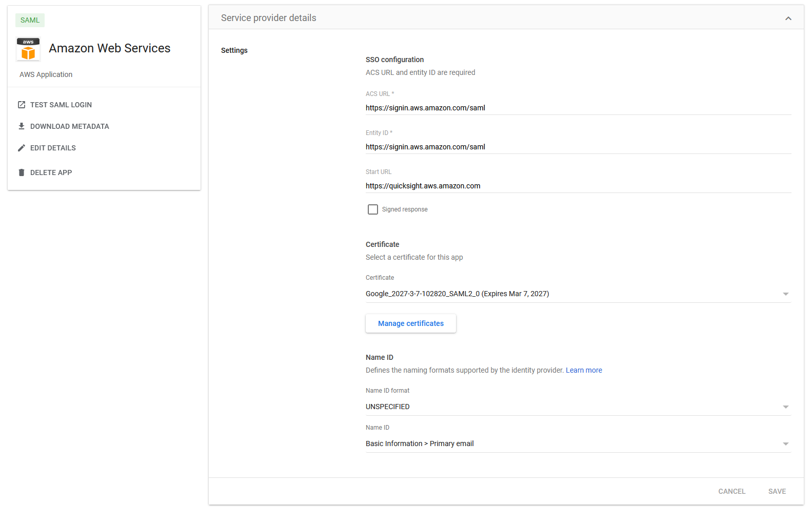Select TEST SAML LOGIN action
The image size is (812, 520).
pos(61,105)
